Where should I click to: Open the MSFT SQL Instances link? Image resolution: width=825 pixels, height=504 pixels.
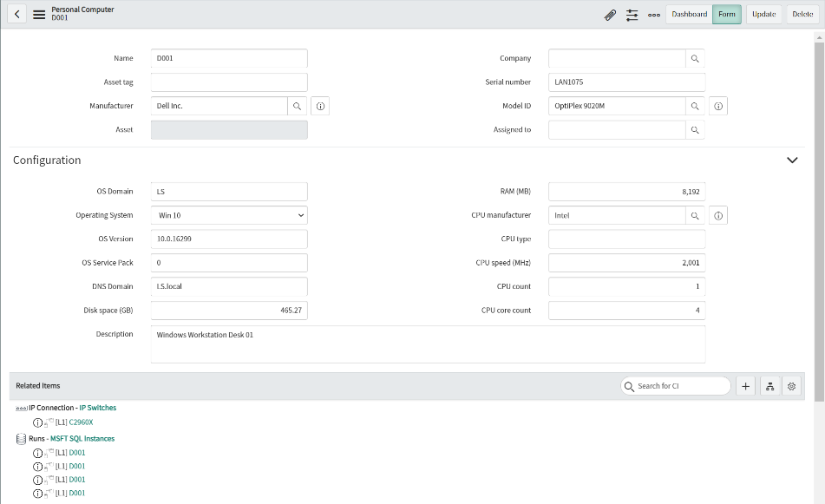[82, 439]
